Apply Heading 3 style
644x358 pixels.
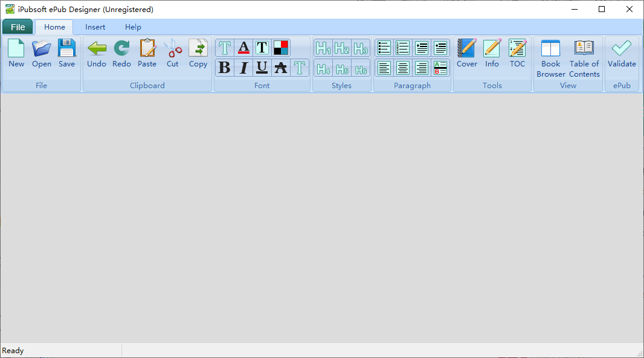click(x=361, y=48)
